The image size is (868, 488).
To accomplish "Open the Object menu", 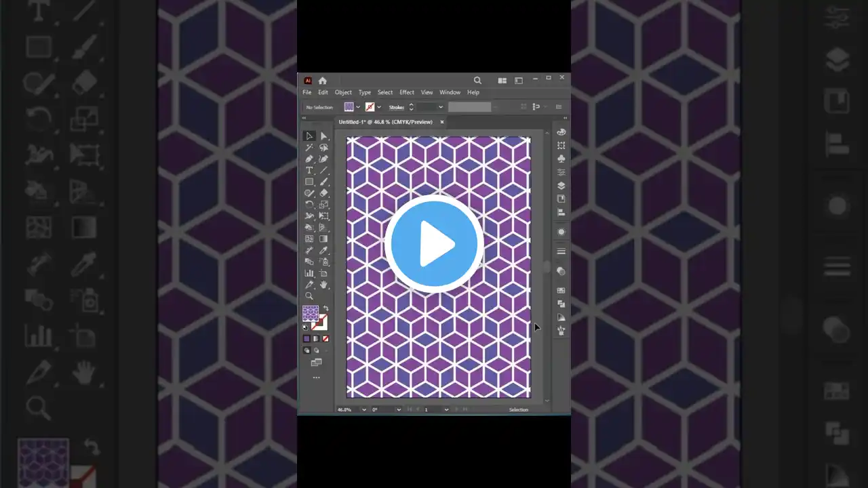I will [343, 92].
